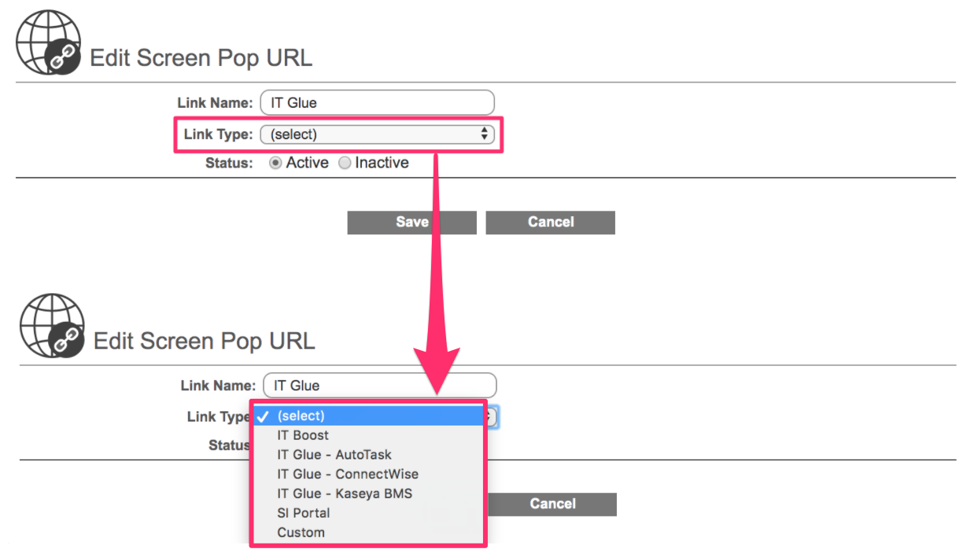Click the Link Type dropdown arrows

(485, 134)
